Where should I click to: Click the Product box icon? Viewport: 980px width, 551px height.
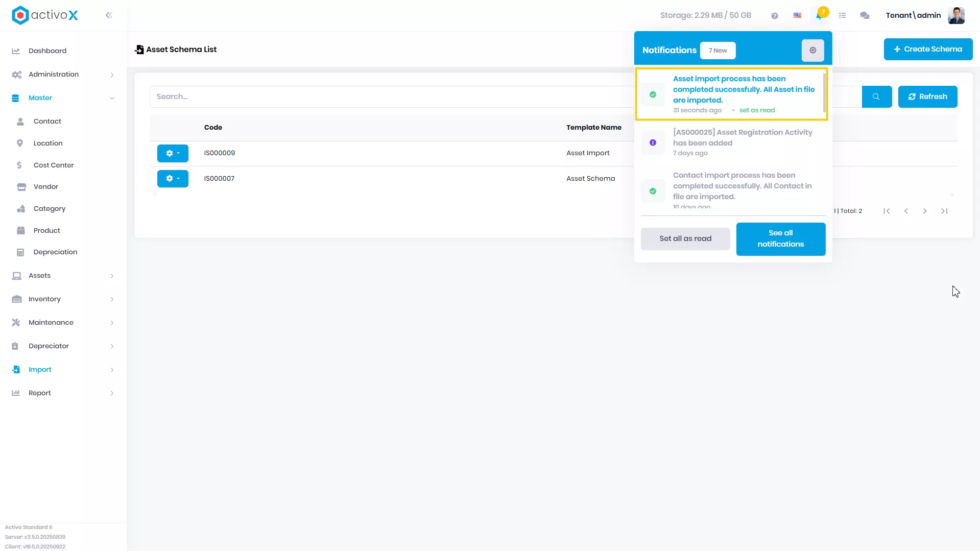click(x=21, y=230)
